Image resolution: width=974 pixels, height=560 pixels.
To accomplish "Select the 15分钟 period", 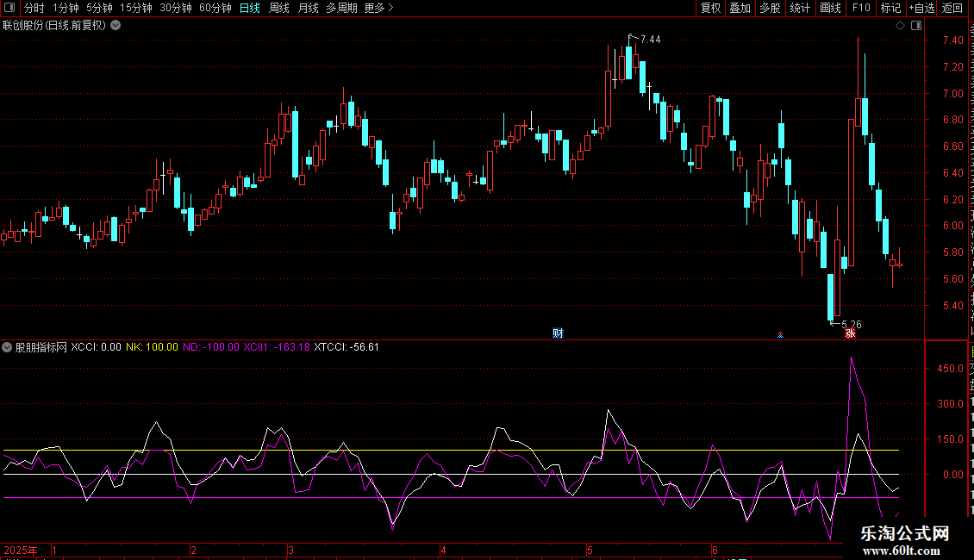I will [x=136, y=8].
